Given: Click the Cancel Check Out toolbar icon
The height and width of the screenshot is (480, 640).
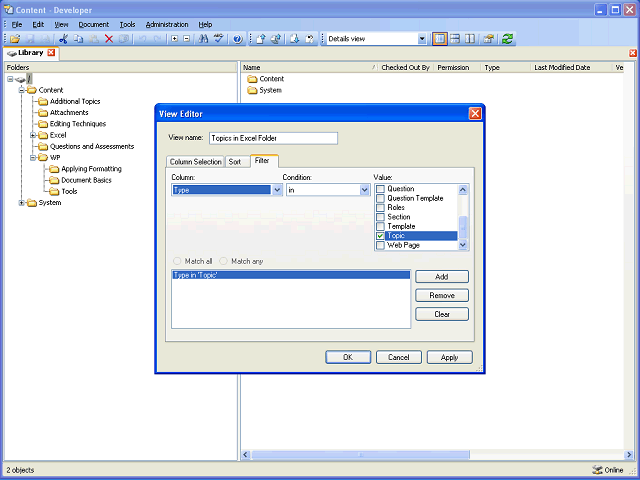Looking at the screenshot, I should (310, 39).
